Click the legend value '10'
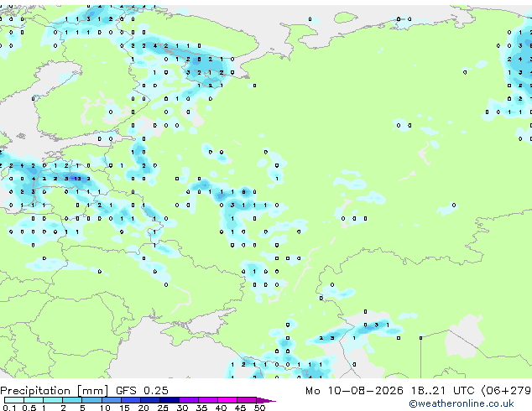532x411 pixels. click(105, 408)
